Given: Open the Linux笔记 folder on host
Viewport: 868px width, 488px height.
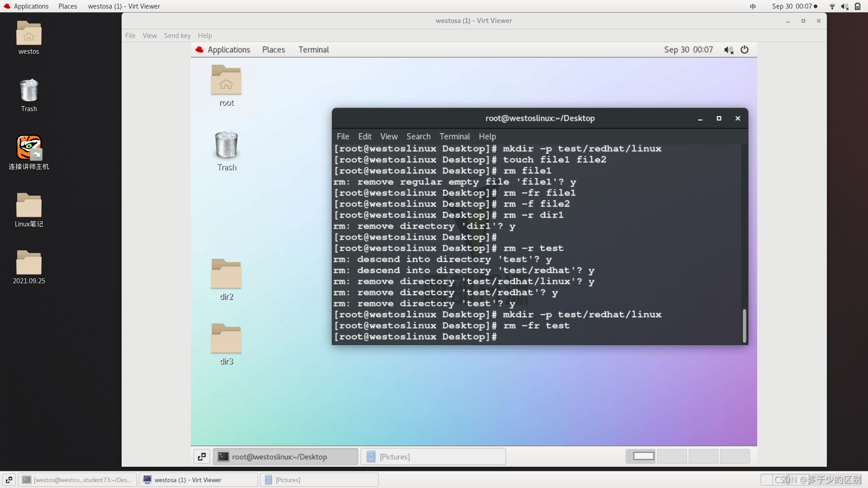Looking at the screenshot, I should pos(29,206).
